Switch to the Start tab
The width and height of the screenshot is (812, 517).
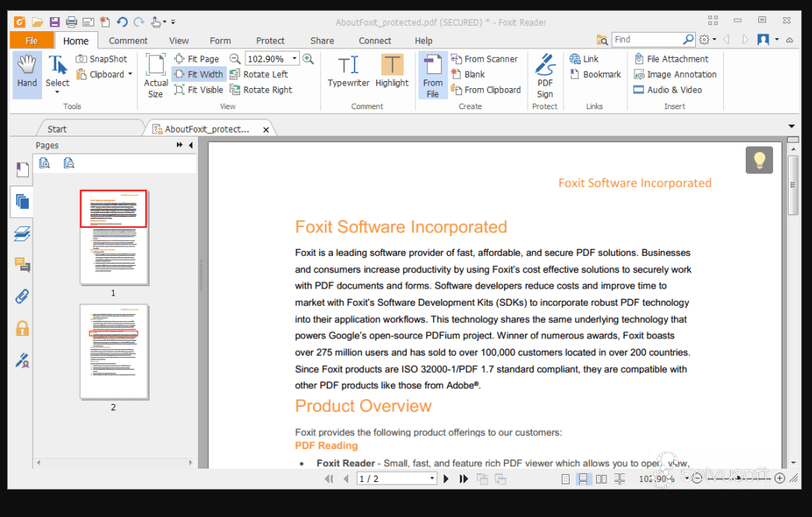coord(57,129)
